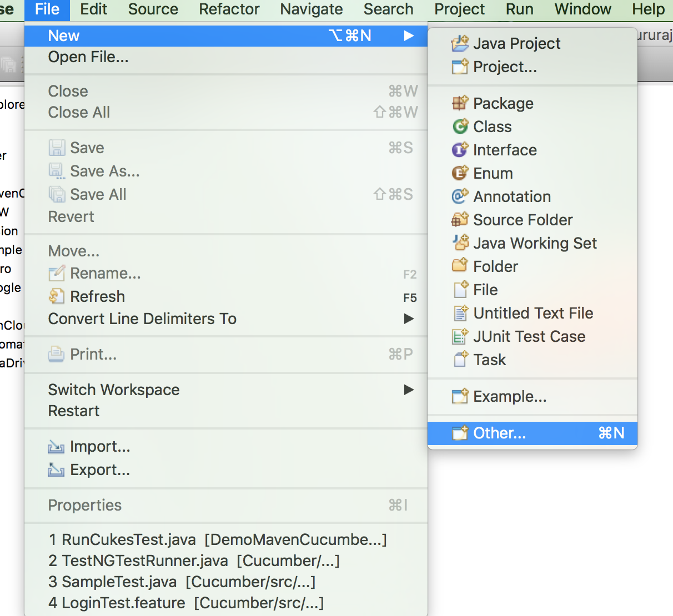
Task: Create a new JUnit Test Case
Action: click(x=529, y=336)
